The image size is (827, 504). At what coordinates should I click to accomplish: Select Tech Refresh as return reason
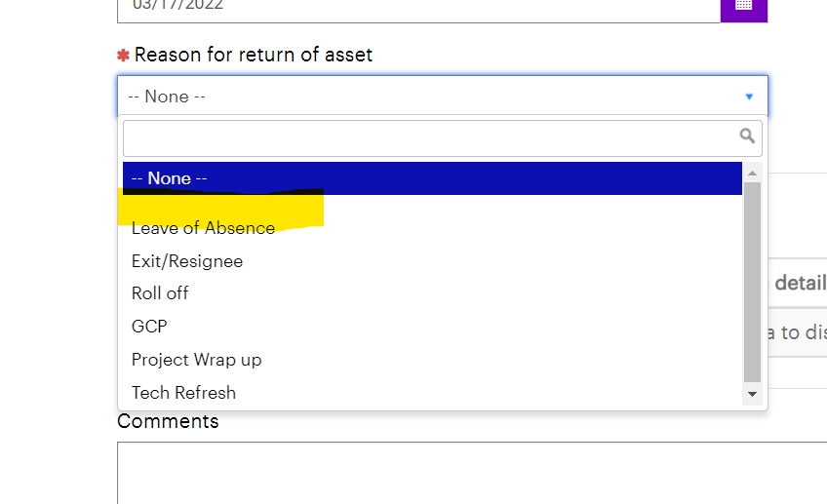pos(183,393)
